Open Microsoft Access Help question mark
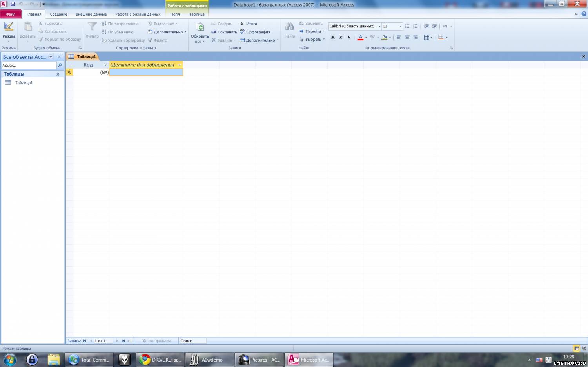588x367 pixels. point(584,14)
